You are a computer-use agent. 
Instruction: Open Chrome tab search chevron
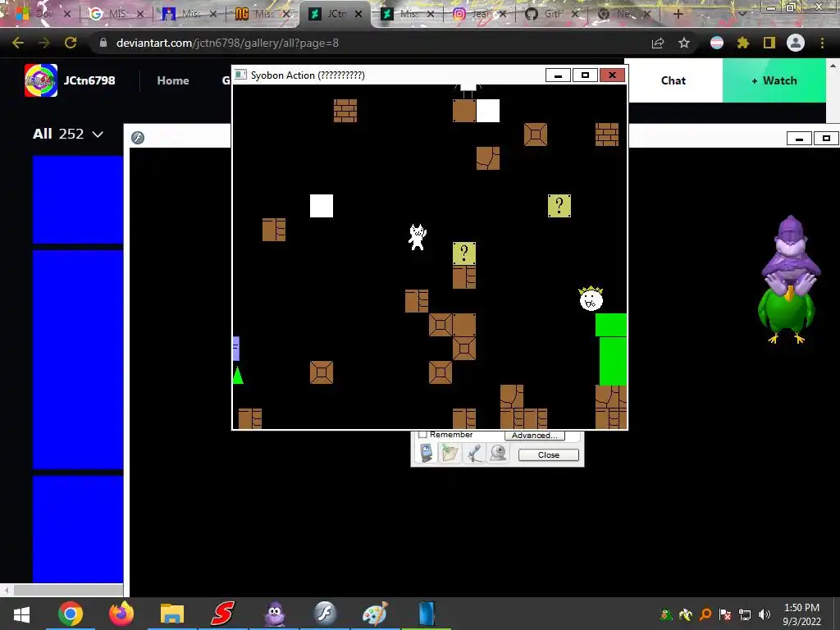[x=742, y=15]
